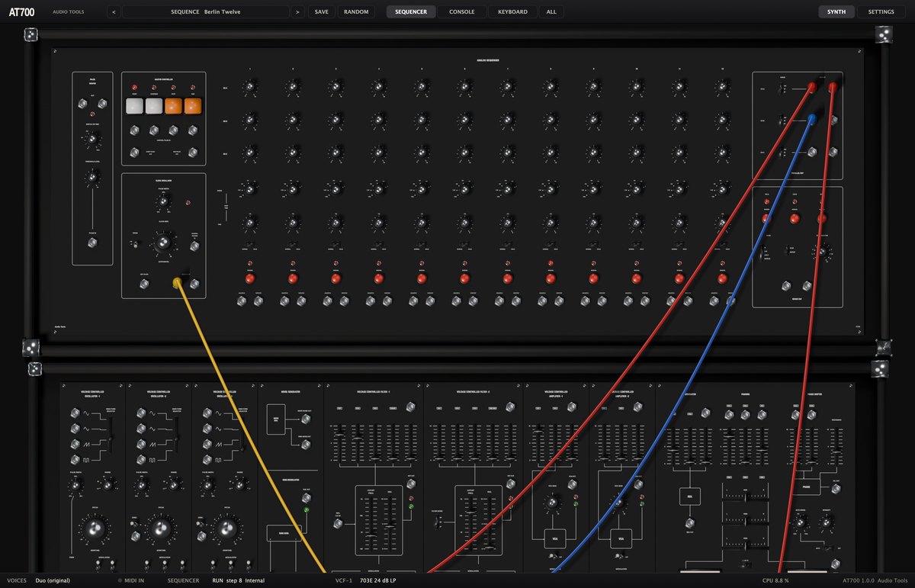Flip the bottom range switch in sequencer output panel
Screen dimensions: 915x588
coord(781,153)
